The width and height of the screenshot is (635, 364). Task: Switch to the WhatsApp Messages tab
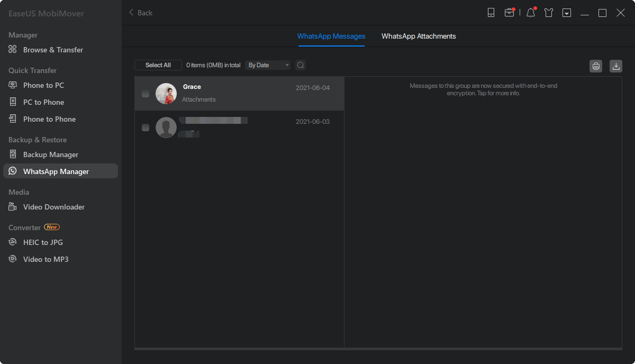pyautogui.click(x=331, y=37)
